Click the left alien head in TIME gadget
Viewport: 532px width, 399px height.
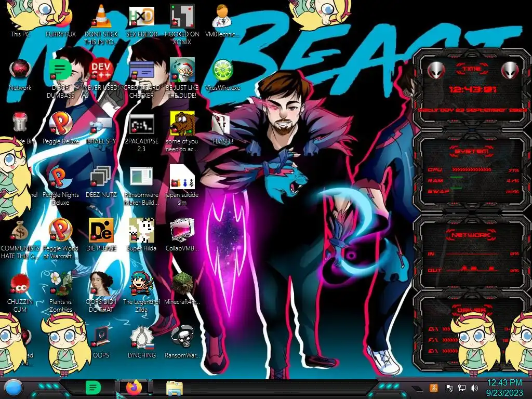point(436,70)
